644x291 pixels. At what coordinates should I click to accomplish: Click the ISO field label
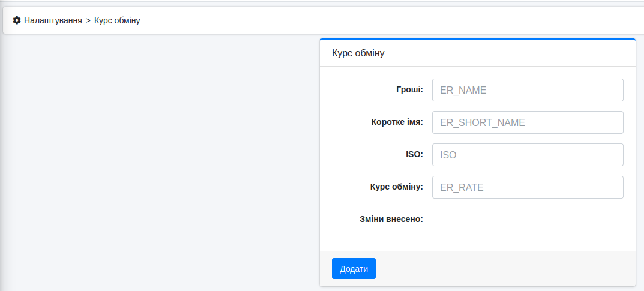pos(414,155)
